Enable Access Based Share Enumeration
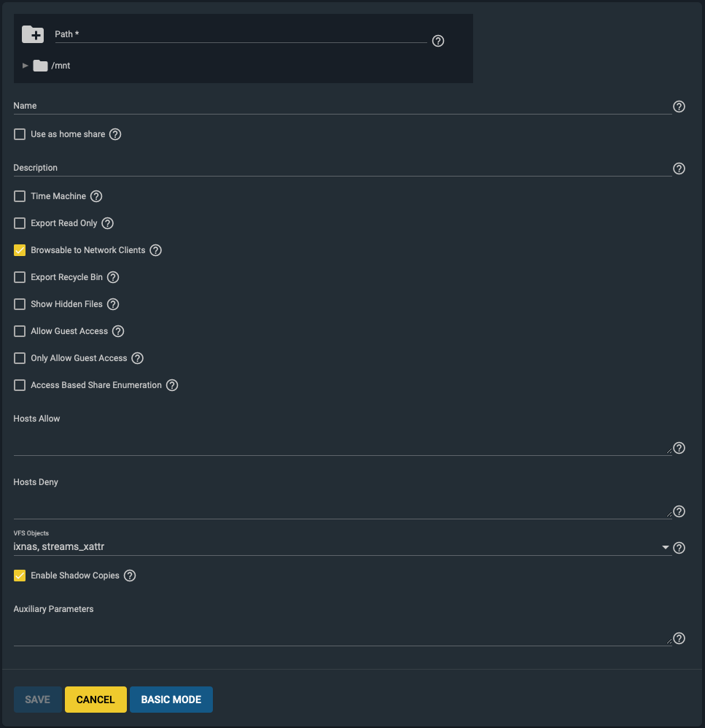This screenshot has width=705, height=728. 20,385
